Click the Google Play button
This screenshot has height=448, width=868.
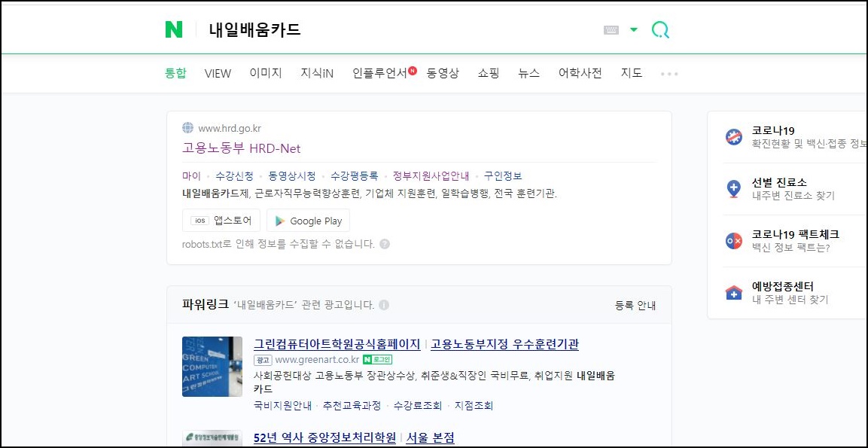click(x=309, y=221)
